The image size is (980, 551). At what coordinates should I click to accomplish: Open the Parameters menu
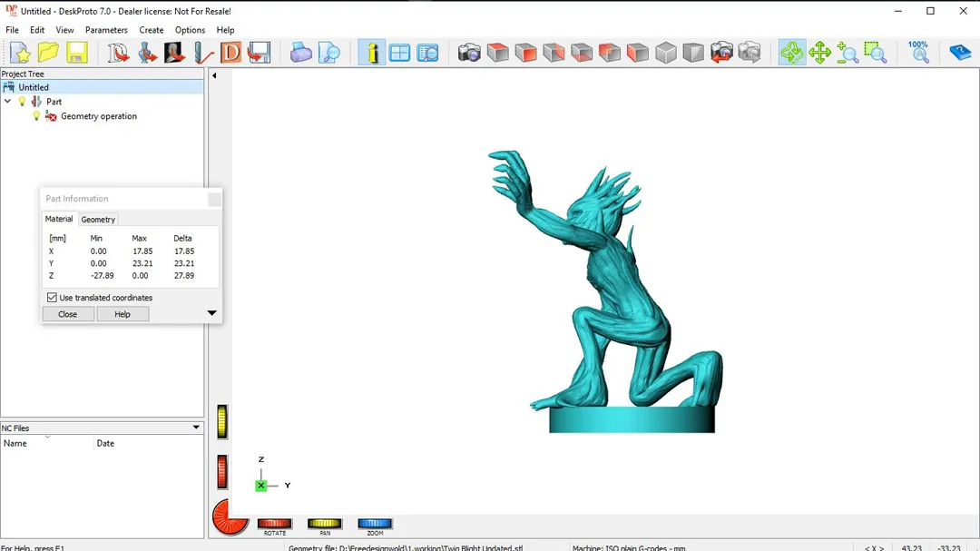coord(106,30)
